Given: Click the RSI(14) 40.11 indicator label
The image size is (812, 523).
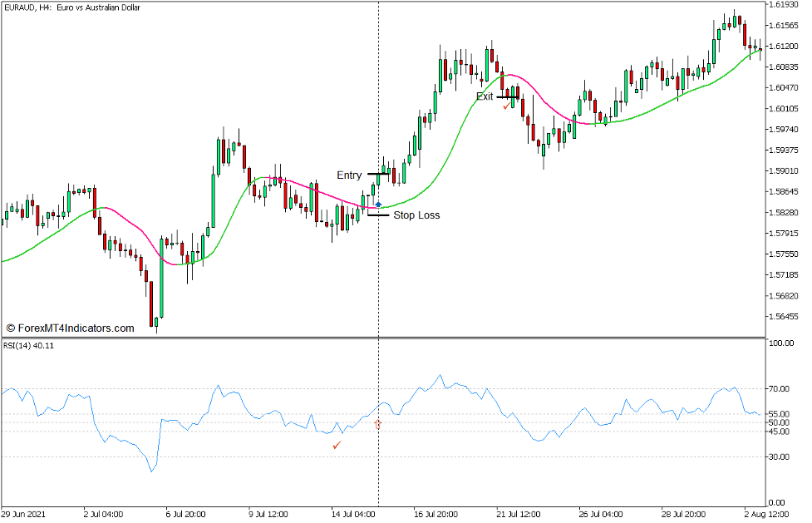Looking at the screenshot, I should click(x=30, y=345).
